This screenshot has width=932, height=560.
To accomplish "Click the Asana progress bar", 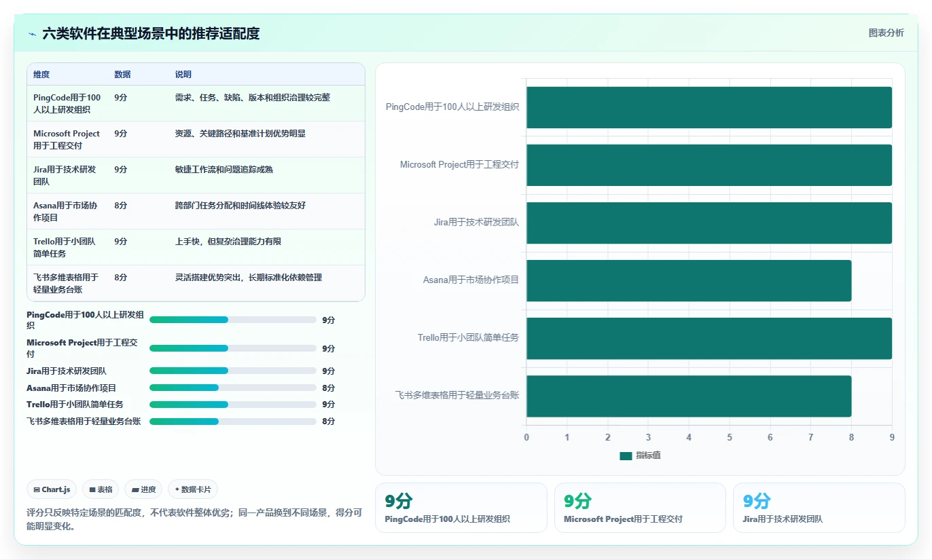I will [x=233, y=388].
